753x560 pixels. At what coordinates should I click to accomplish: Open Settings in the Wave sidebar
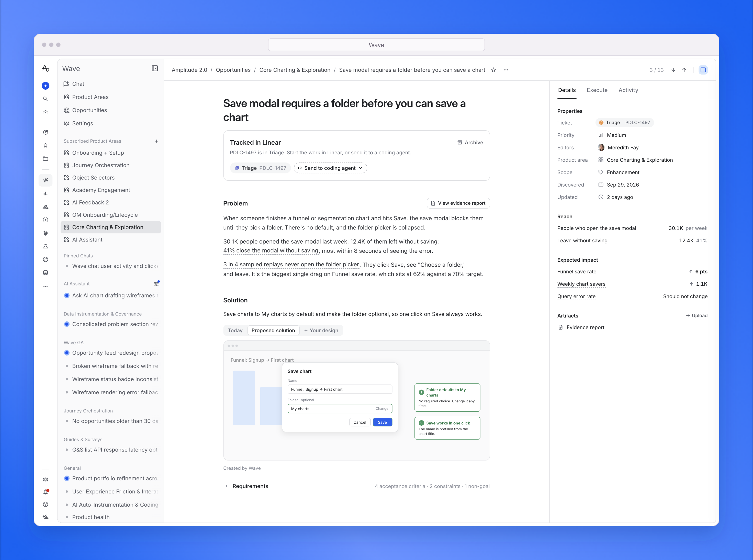(x=111, y=123)
